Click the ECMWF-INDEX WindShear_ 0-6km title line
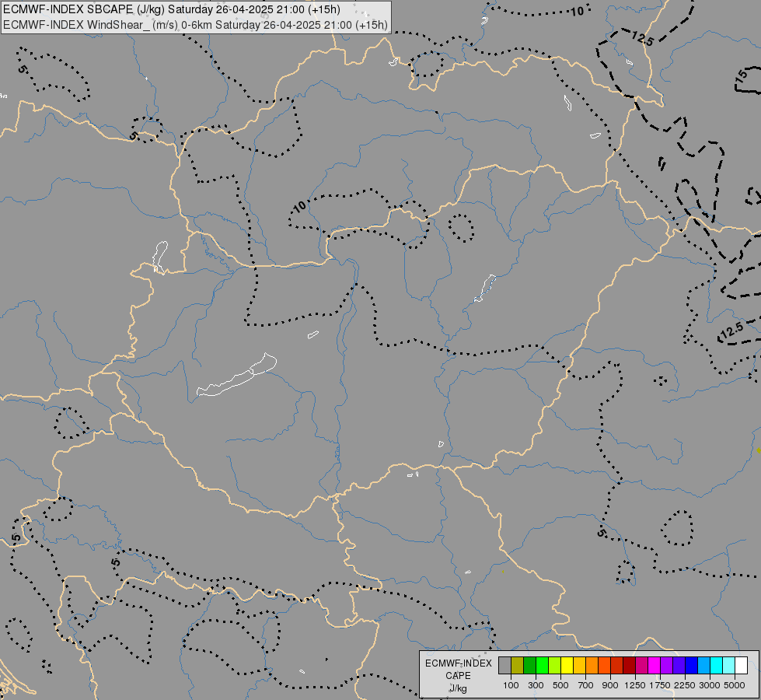The height and width of the screenshot is (700, 761). [x=195, y=25]
